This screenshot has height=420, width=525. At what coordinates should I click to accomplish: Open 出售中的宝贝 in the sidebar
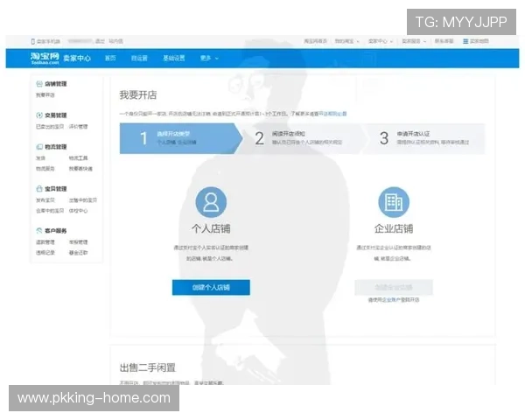coord(83,200)
